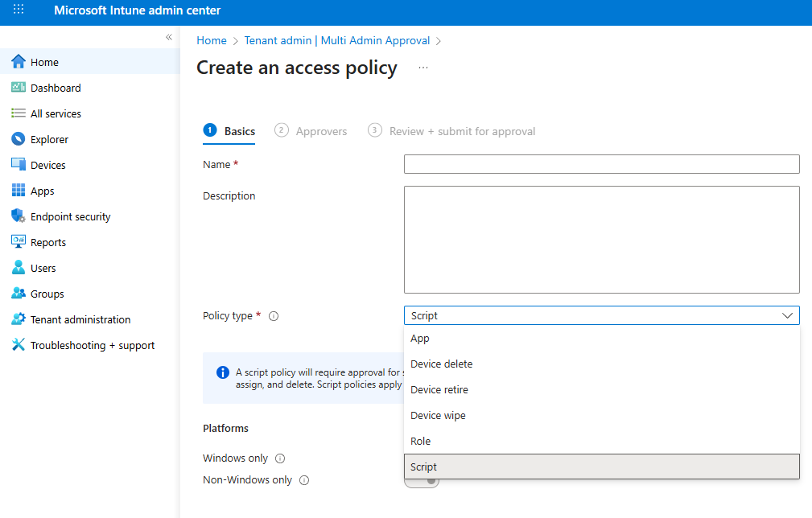Viewport: 812px width, 518px height.
Task: Open Troubleshooting + support
Action: pos(18,344)
